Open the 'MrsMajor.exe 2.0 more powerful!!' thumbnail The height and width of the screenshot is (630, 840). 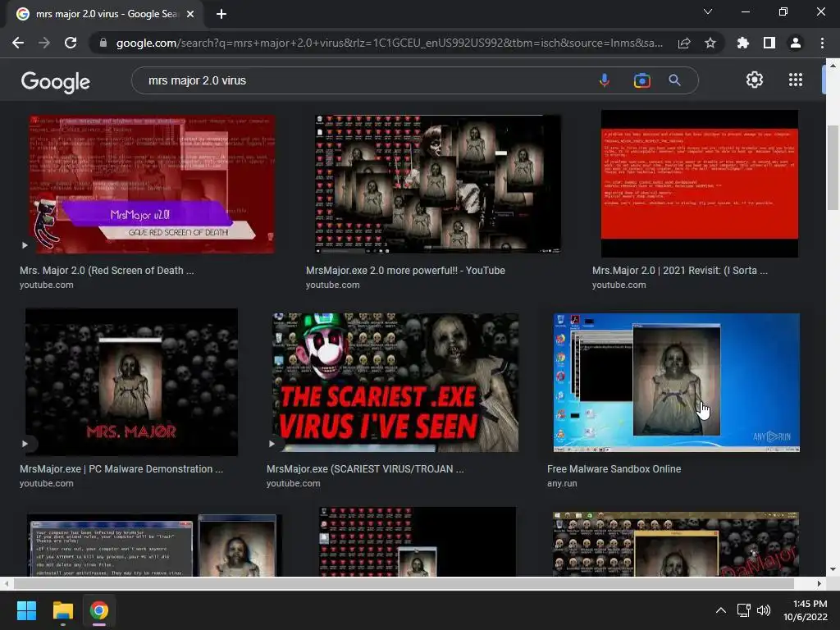438,184
